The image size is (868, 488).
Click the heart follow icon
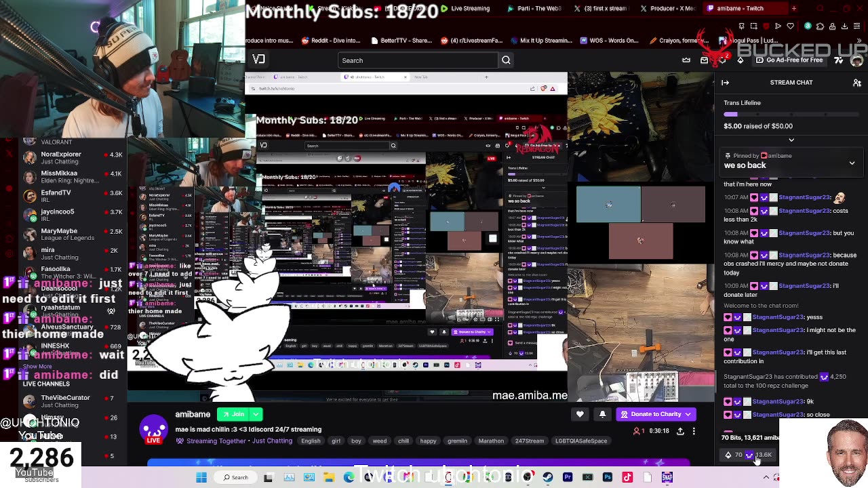580,414
